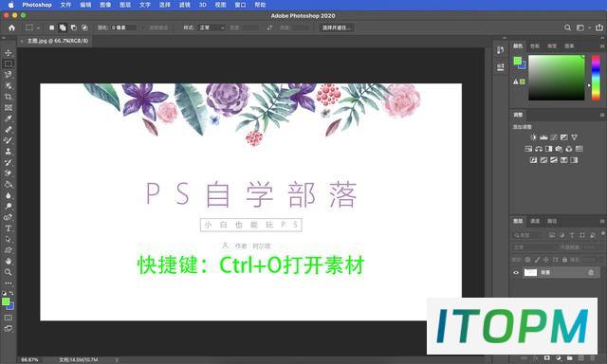
Task: Select the Paint Bucket tool
Action: 9,184
